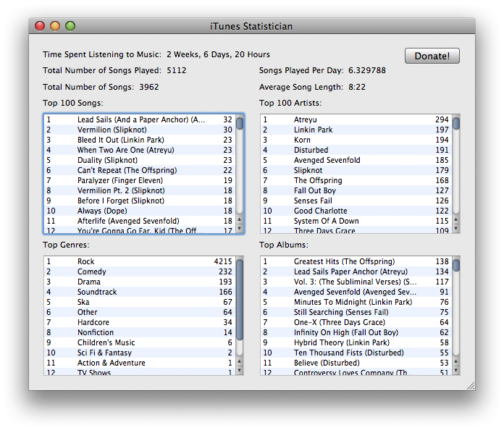This screenshot has width=504, height=430.
Task: Select the Sci Fi & Fantasy genre row
Action: pos(140,353)
